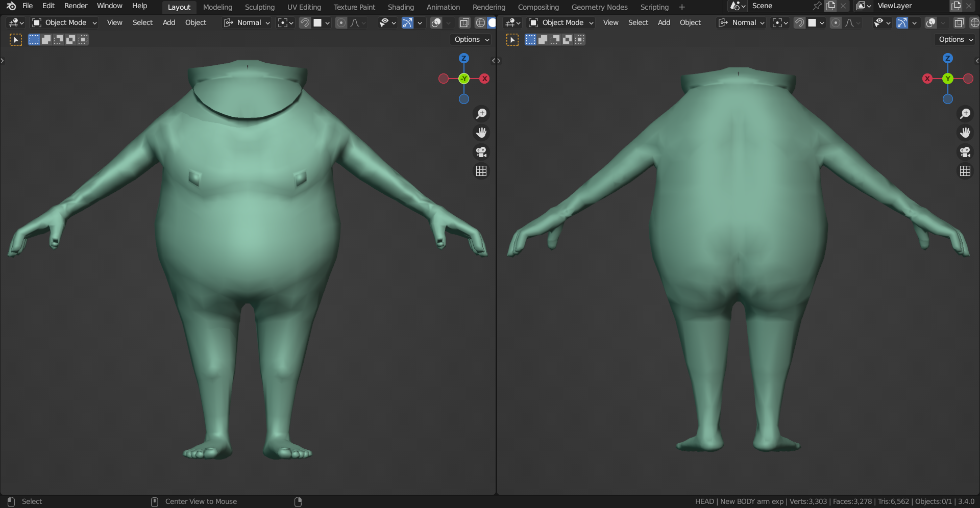Expand left viewport toolbar arrow

tap(3, 61)
